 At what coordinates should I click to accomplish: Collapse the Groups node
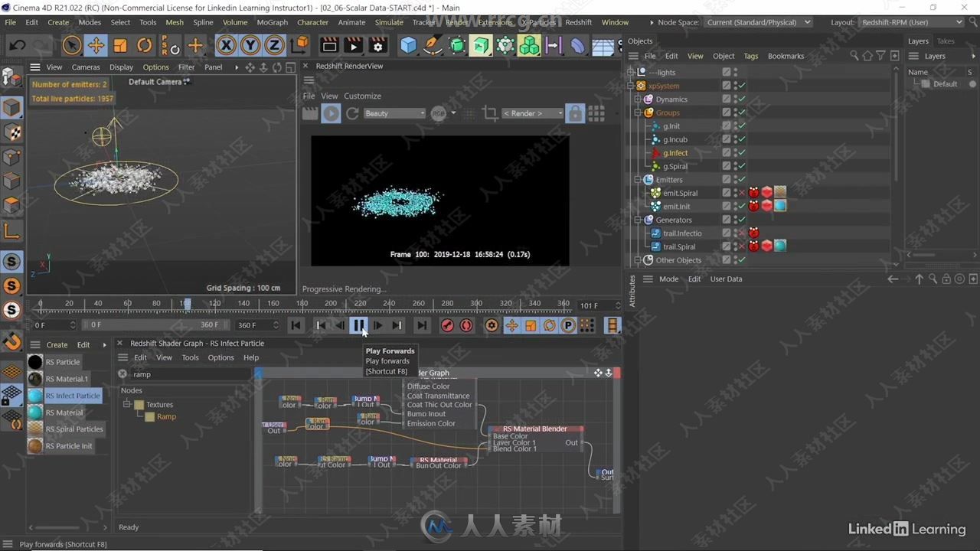[638, 112]
